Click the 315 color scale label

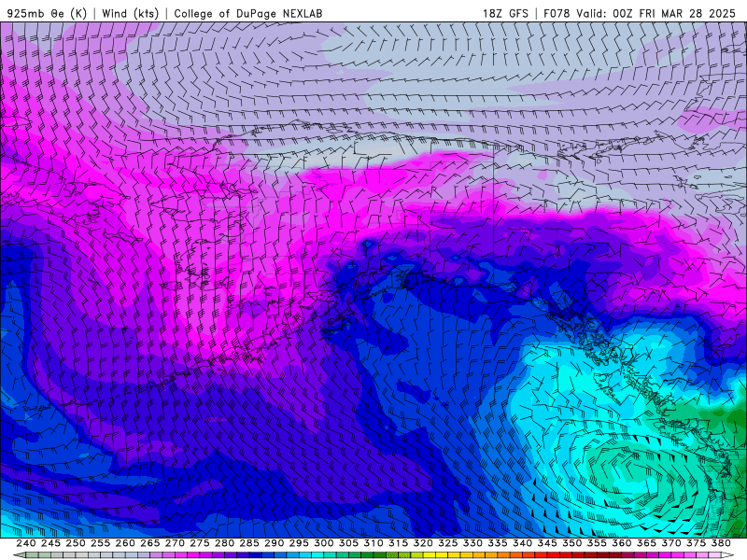click(x=399, y=543)
